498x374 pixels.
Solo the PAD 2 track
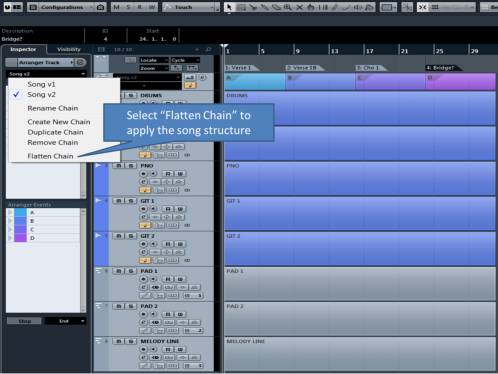[131, 306]
